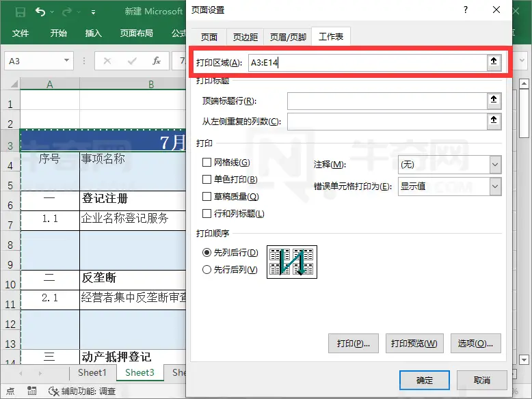
Task: Expand the Name Box dropdown arrow
Action: coord(66,61)
